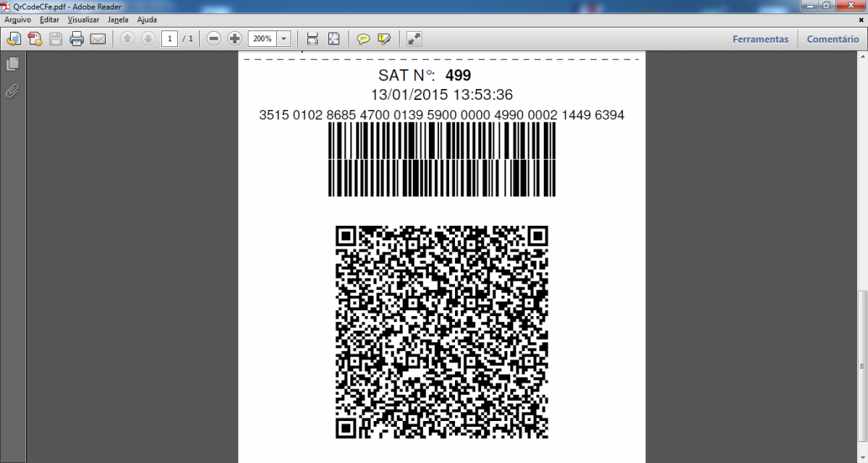Open the Janela menu
868x463 pixels.
coord(118,20)
